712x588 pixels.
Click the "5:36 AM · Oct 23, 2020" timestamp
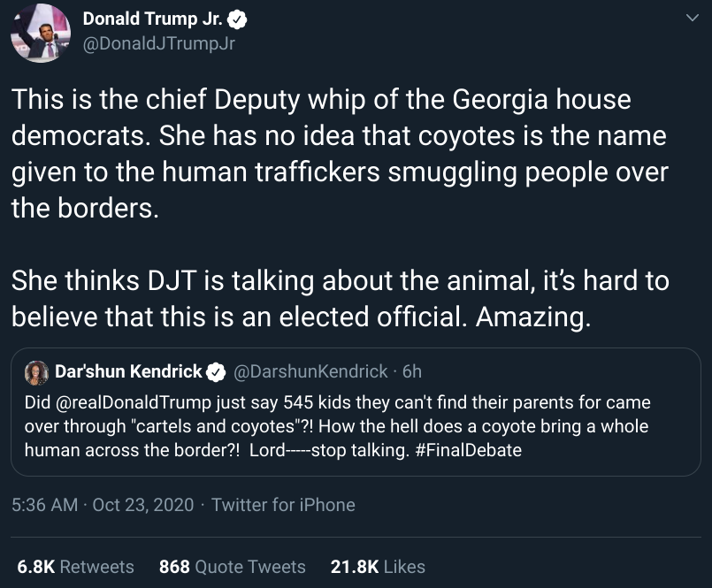[103, 505]
